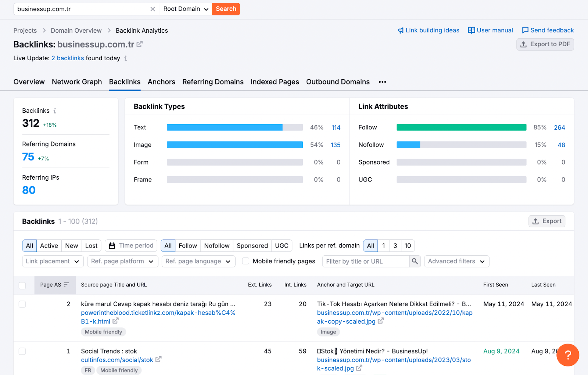Expand the Advanced filters dropdown

pyautogui.click(x=457, y=261)
